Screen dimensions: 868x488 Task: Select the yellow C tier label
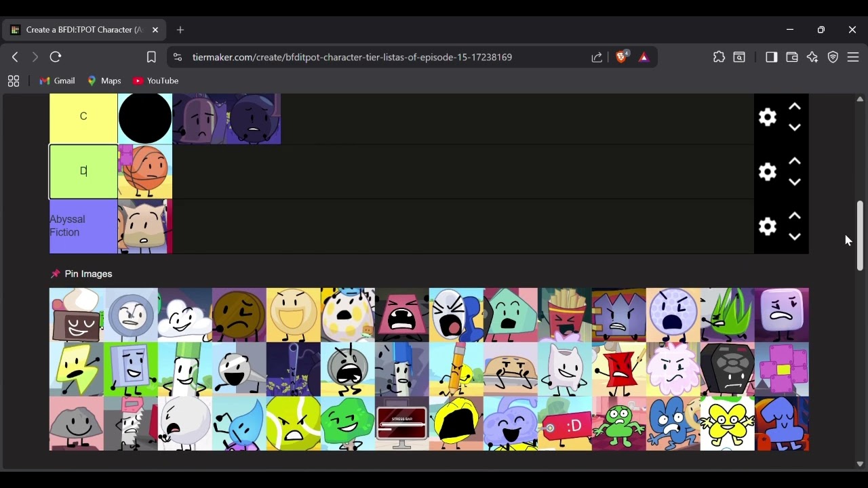(83, 117)
